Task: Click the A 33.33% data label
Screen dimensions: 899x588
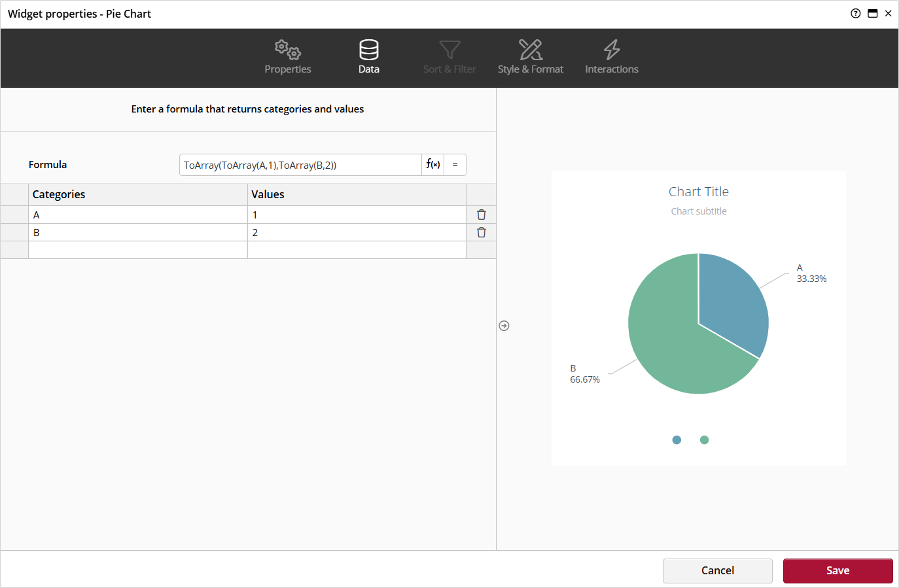Action: click(811, 273)
